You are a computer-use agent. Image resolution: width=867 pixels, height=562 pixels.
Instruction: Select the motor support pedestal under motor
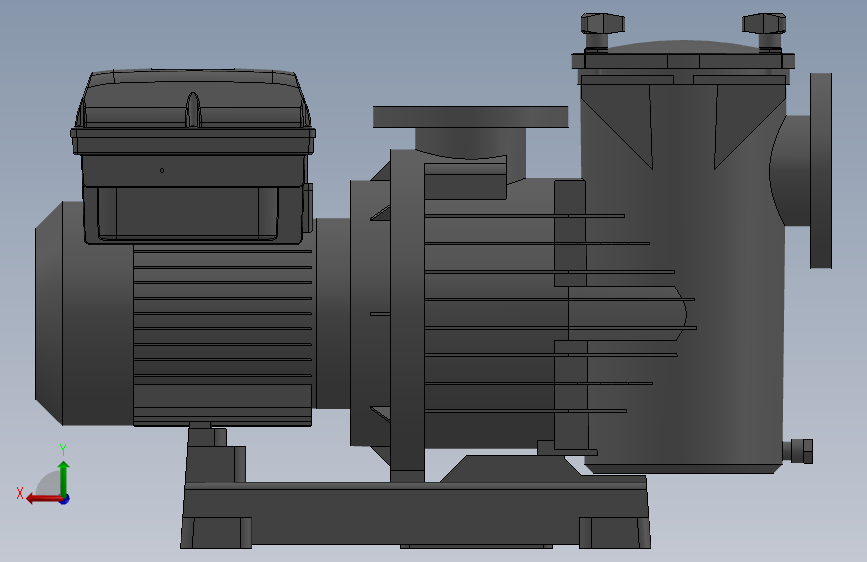click(x=216, y=454)
